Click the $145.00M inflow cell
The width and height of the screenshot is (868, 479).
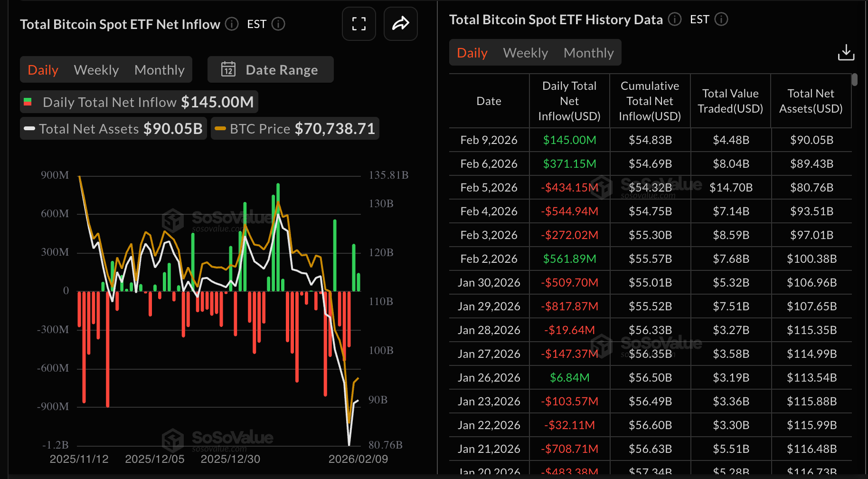click(x=570, y=140)
